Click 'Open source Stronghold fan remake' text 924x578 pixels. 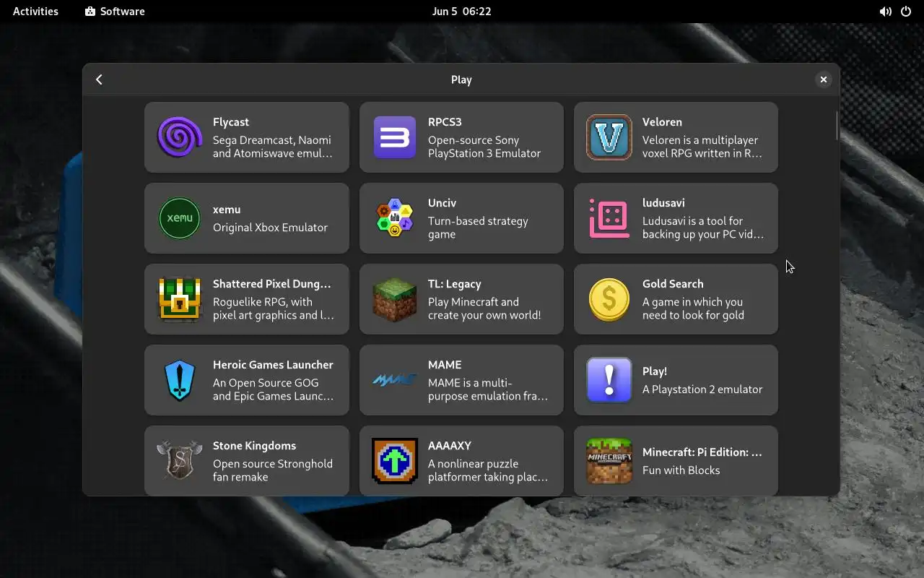point(273,470)
